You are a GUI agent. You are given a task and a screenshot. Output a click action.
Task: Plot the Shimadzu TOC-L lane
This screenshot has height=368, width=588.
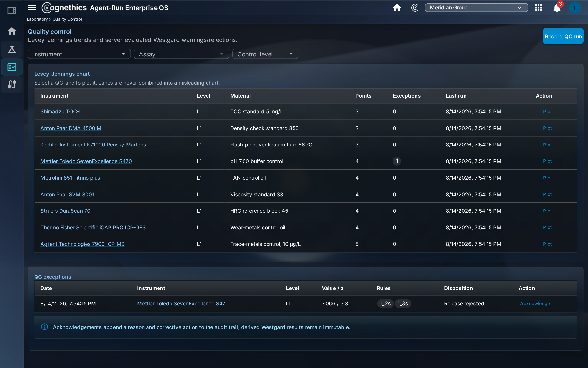tap(547, 111)
